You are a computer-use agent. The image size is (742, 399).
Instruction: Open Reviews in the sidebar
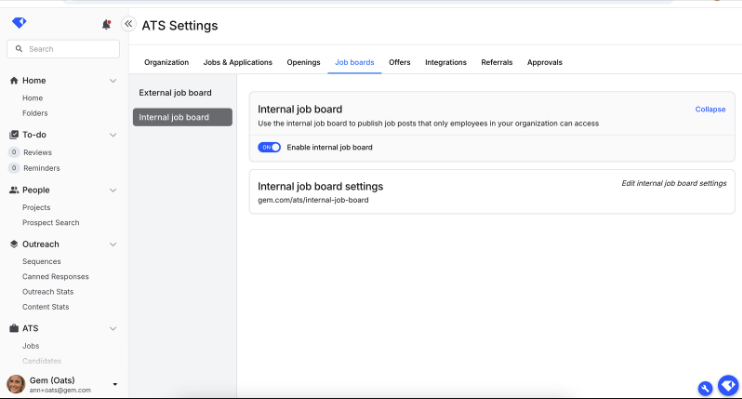pyautogui.click(x=37, y=152)
